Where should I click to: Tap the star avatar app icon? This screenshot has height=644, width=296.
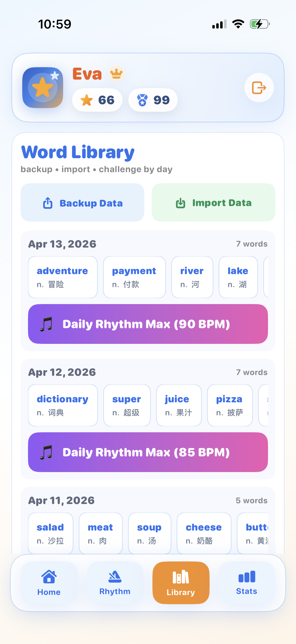43,88
